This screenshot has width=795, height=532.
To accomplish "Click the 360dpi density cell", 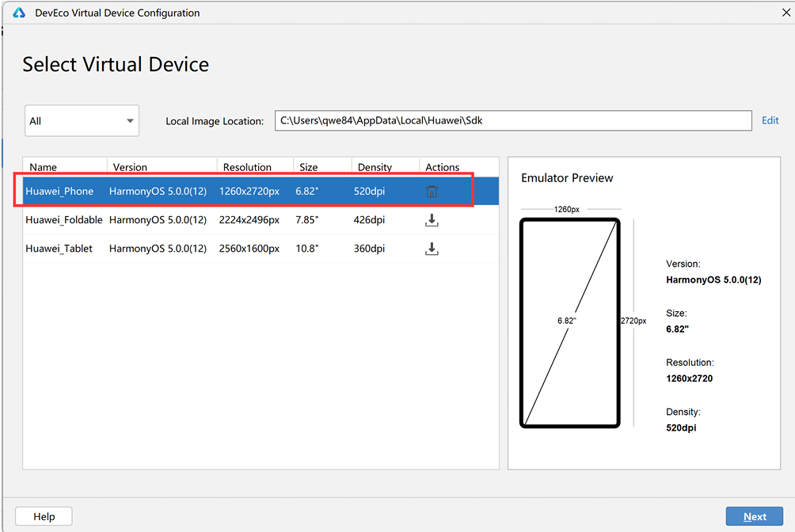I will 369,249.
